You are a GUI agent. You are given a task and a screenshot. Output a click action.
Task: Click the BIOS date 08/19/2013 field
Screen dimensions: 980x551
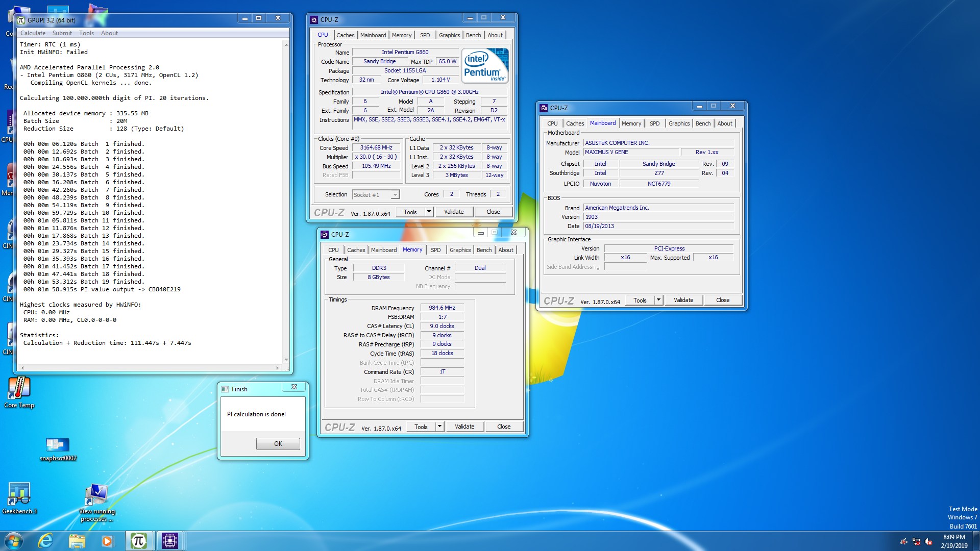658,226
